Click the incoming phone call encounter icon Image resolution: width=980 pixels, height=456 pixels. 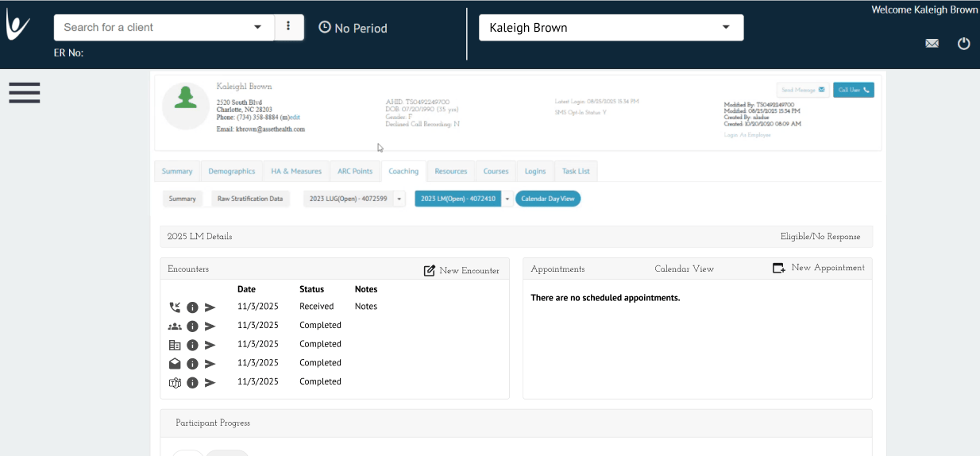pyautogui.click(x=175, y=307)
